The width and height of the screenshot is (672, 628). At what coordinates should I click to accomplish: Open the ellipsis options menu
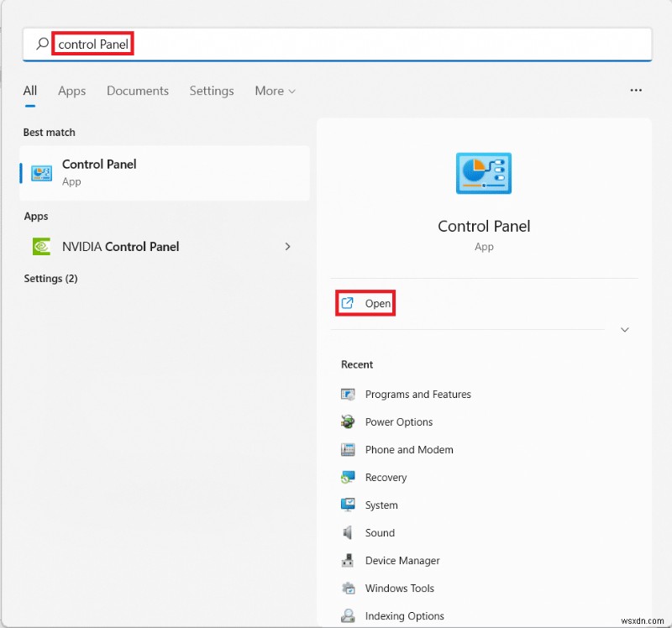[636, 90]
